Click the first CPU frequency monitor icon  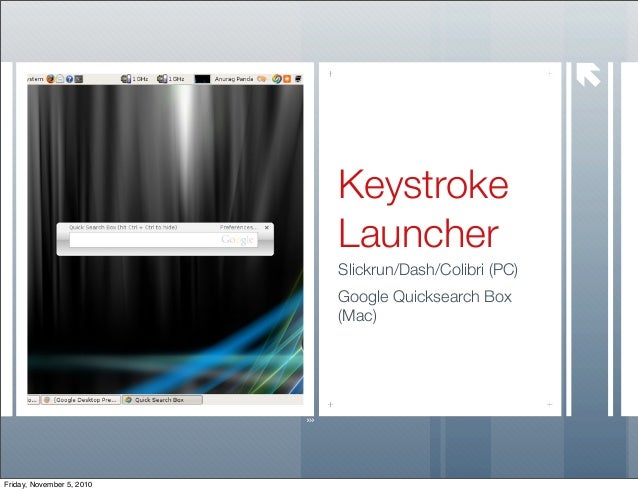[x=126, y=79]
